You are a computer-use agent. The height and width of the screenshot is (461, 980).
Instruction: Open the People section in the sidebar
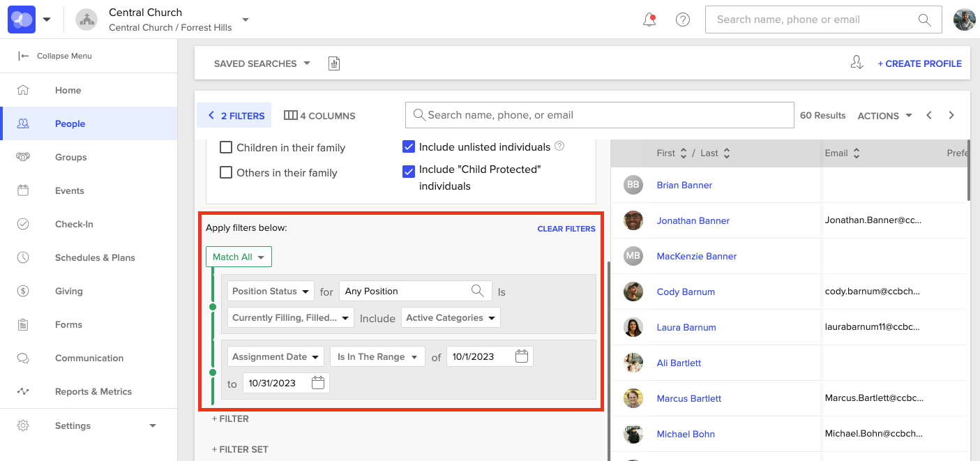[x=70, y=123]
